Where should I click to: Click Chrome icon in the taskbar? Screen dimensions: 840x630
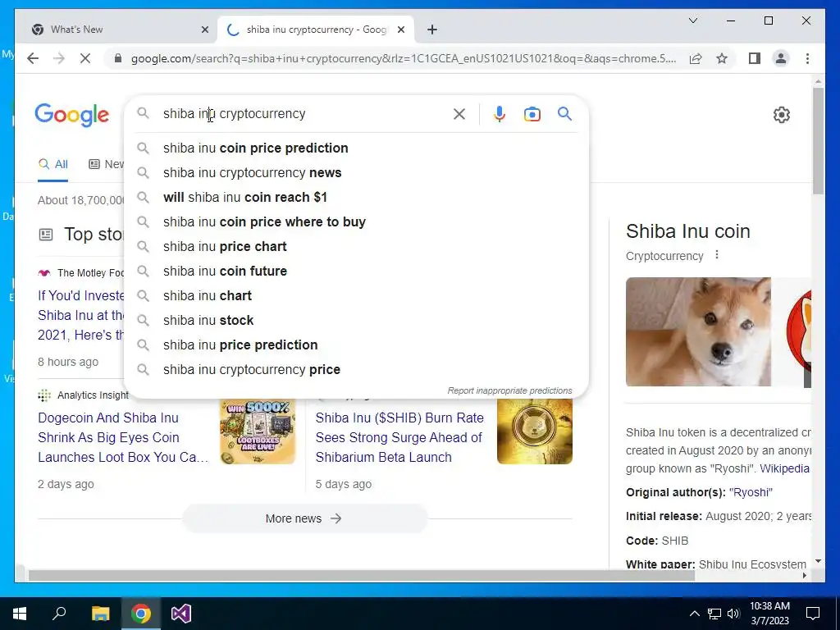coord(140,614)
